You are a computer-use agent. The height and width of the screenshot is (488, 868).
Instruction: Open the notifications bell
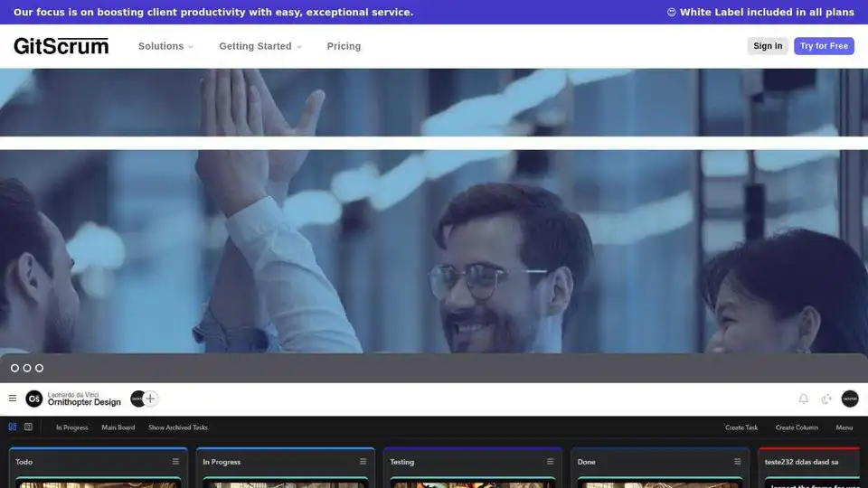pos(803,399)
